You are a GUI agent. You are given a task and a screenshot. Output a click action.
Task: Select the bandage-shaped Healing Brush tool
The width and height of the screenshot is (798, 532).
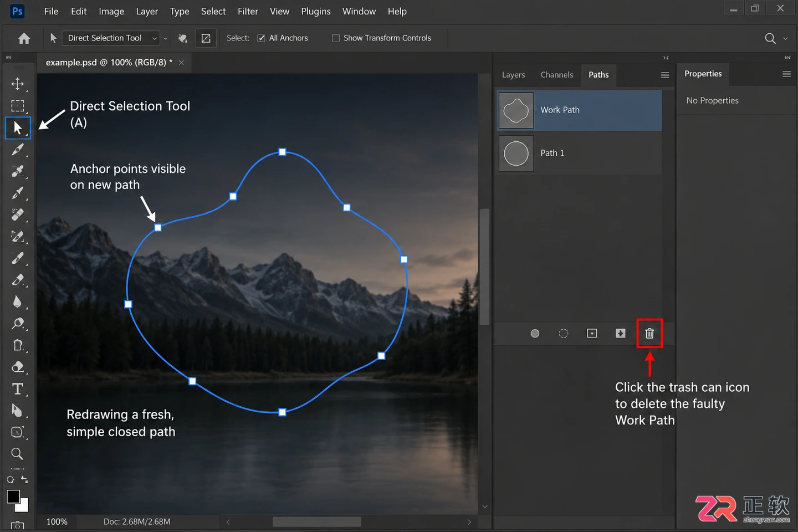pyautogui.click(x=17, y=214)
